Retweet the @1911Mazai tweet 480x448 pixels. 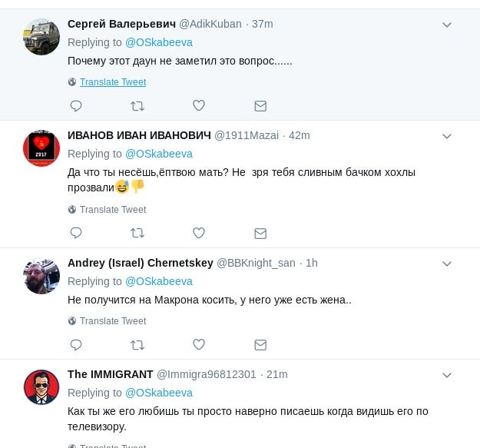click(x=137, y=233)
